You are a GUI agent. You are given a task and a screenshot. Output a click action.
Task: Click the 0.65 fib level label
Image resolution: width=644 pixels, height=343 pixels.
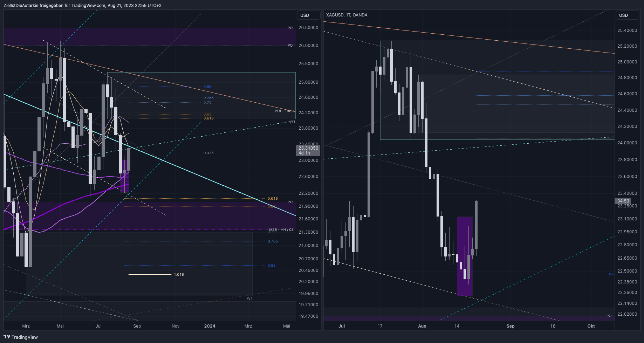point(207,115)
